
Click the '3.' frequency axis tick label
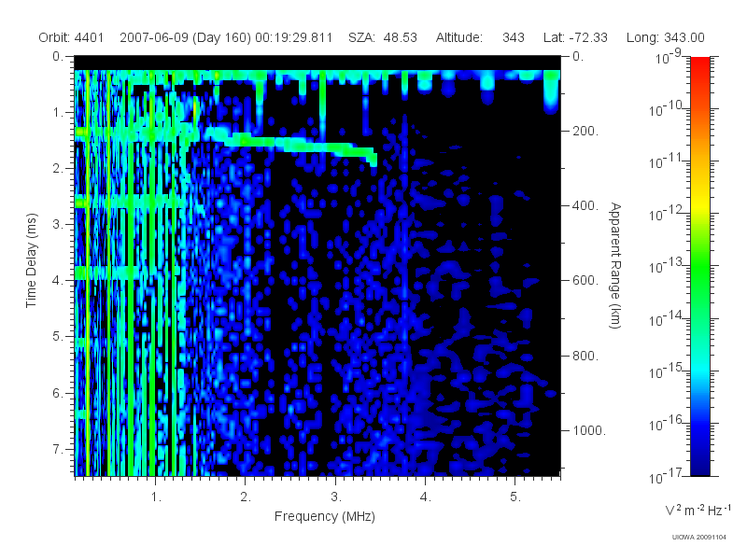[x=336, y=497]
